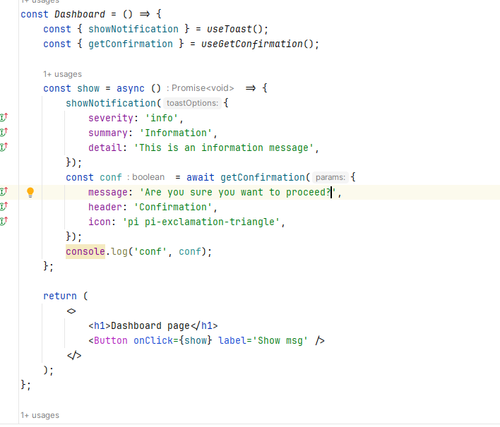This screenshot has height=427, width=500.
Task: Click the gutter marker beside the icon property line
Action: (4, 221)
